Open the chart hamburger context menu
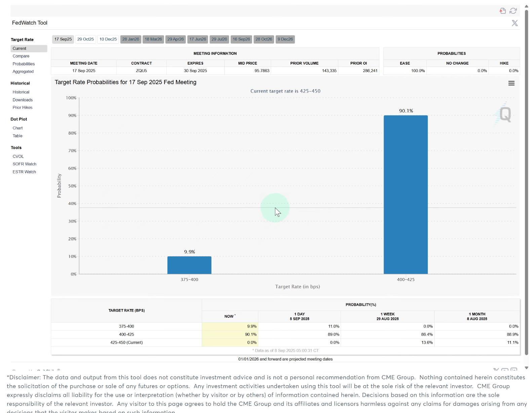The image size is (532, 413). coord(511,83)
